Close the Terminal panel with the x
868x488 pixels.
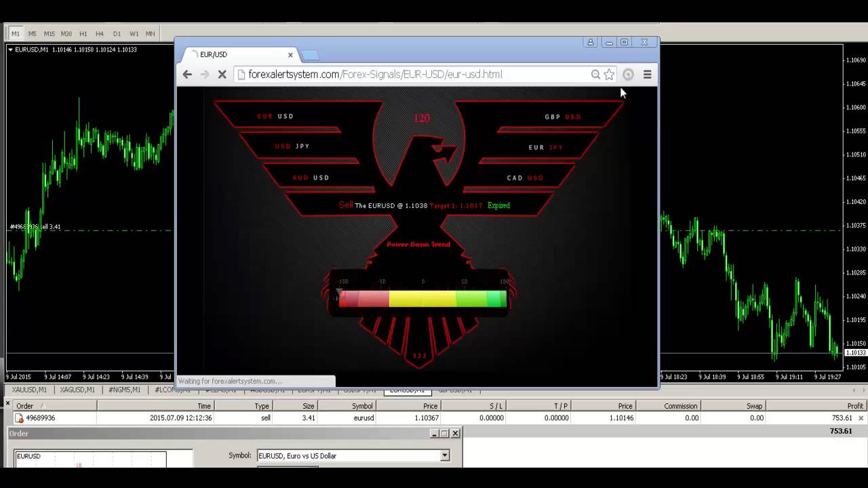pos(8,403)
